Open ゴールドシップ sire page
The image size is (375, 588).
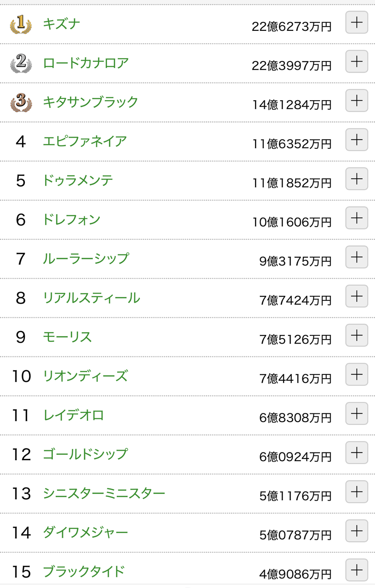pos(85,454)
